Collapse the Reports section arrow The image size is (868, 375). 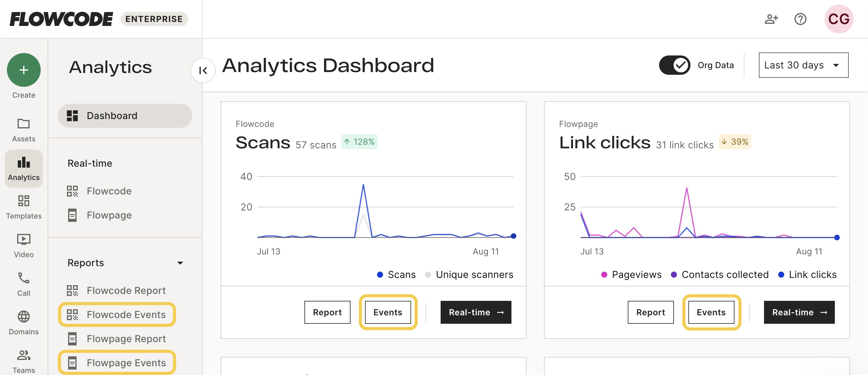(180, 263)
